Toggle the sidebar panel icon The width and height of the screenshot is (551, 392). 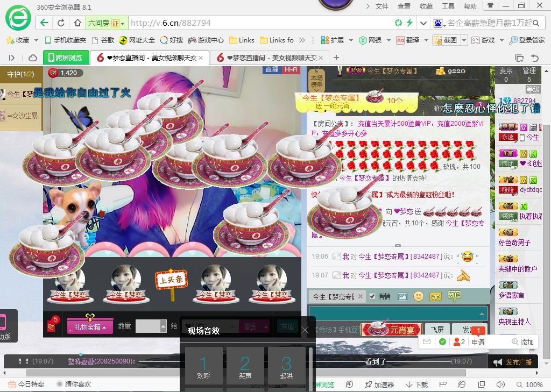[12, 58]
